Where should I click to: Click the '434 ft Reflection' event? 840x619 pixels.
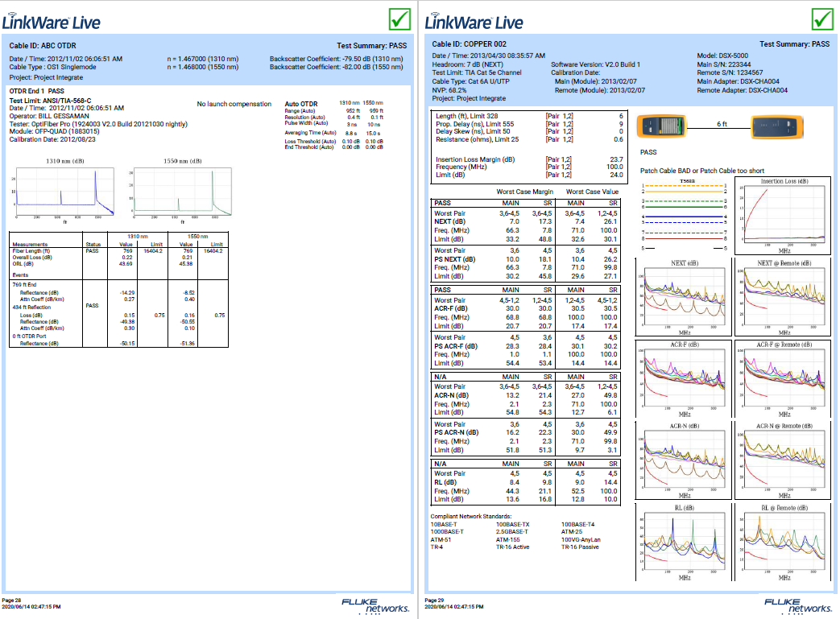(x=31, y=307)
